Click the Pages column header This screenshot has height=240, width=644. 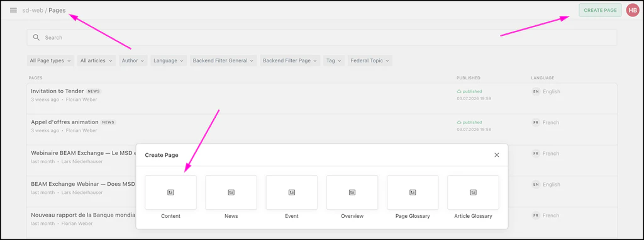point(36,78)
